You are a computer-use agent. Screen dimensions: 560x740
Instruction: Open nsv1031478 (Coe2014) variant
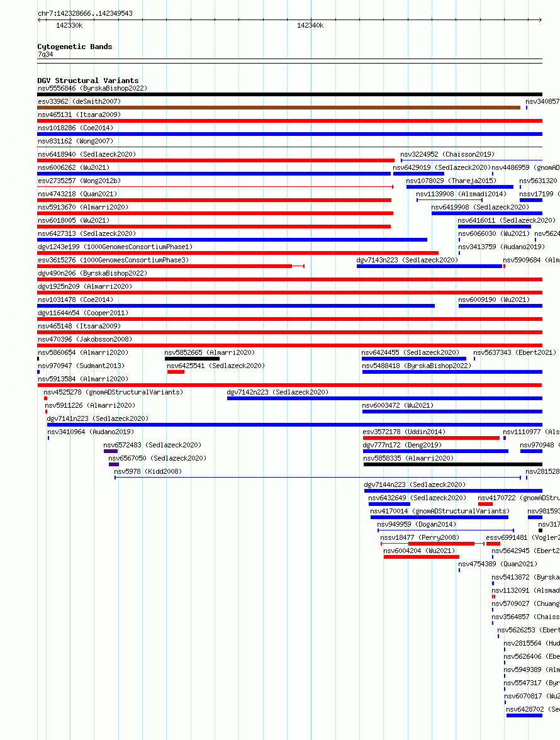click(x=76, y=300)
